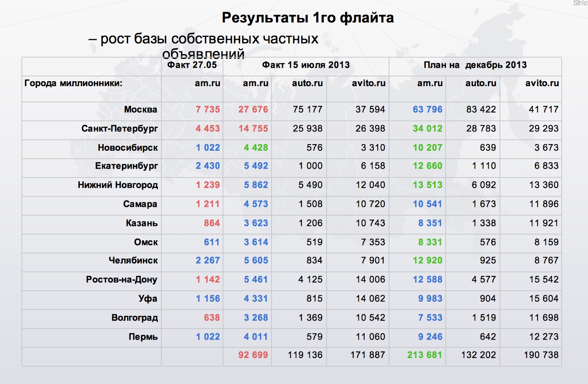Click the red value "864" for Казань
This screenshot has height=384, width=588.
pos(212,223)
